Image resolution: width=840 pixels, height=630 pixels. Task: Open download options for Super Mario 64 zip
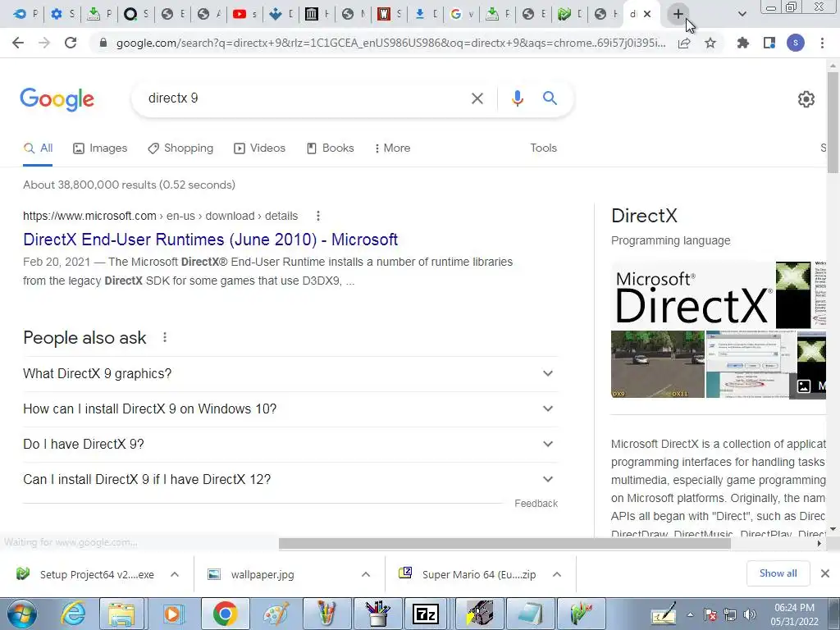[x=557, y=575]
